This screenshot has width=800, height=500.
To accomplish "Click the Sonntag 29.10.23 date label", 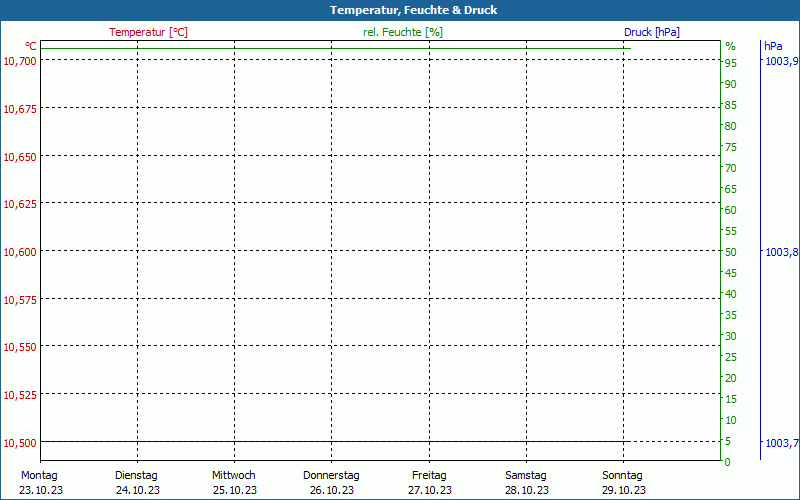I will (622, 482).
